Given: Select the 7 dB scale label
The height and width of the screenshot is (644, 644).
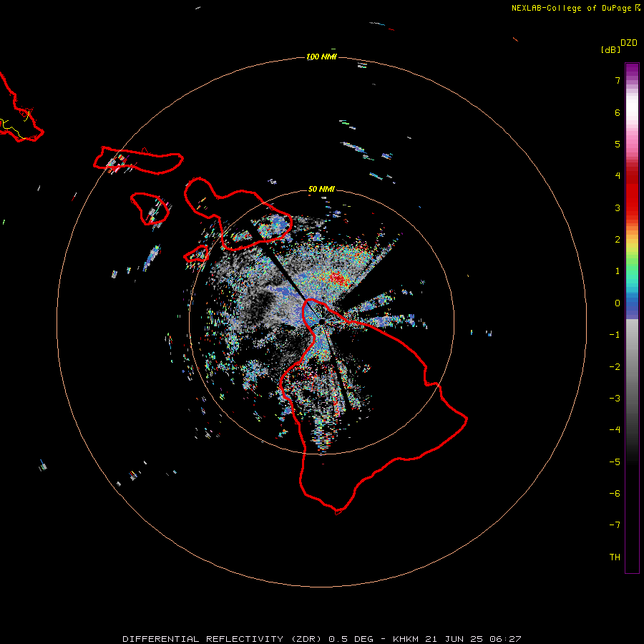Looking at the screenshot, I should 618,80.
